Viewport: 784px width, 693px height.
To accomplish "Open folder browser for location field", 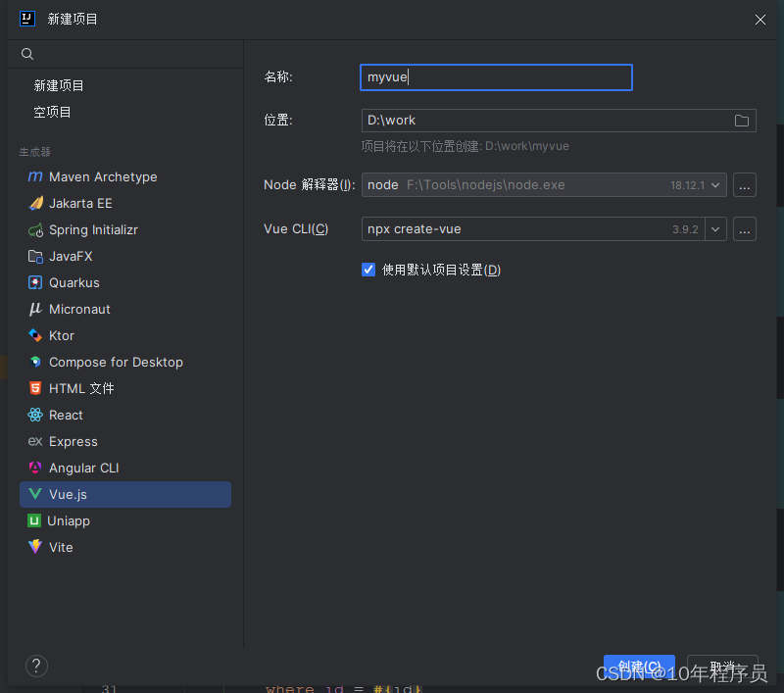I will (742, 121).
